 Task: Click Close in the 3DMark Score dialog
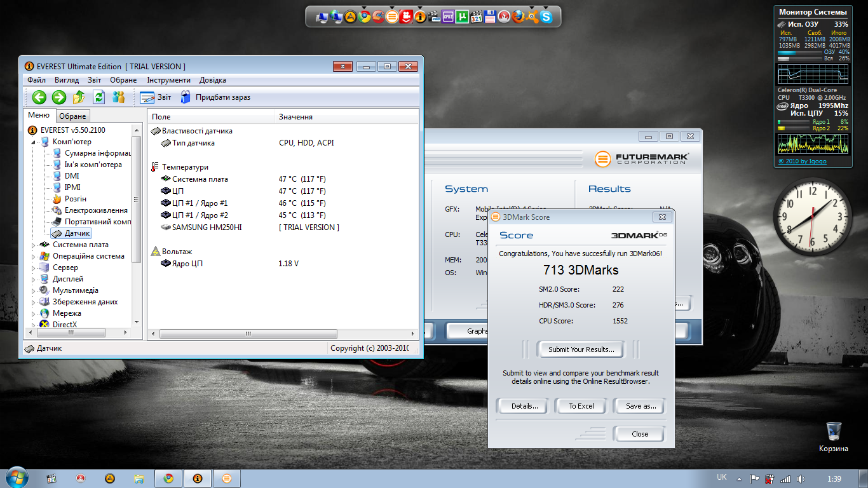coord(640,434)
